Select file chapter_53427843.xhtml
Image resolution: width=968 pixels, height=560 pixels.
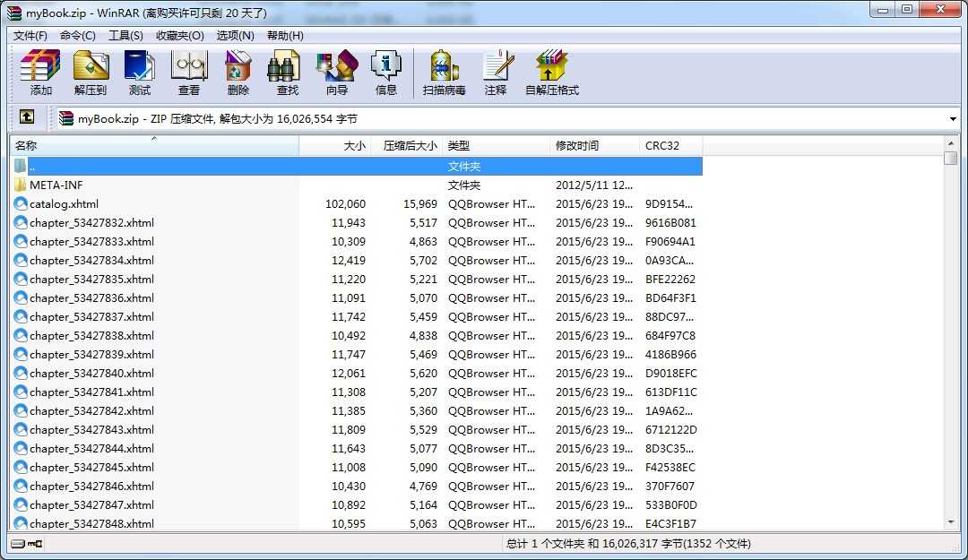pyautogui.click(x=92, y=430)
